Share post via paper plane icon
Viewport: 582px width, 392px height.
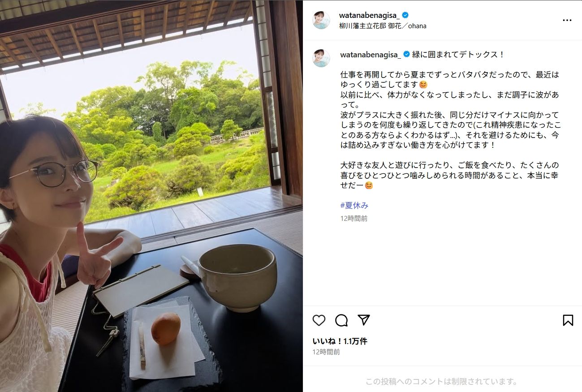[364, 320]
